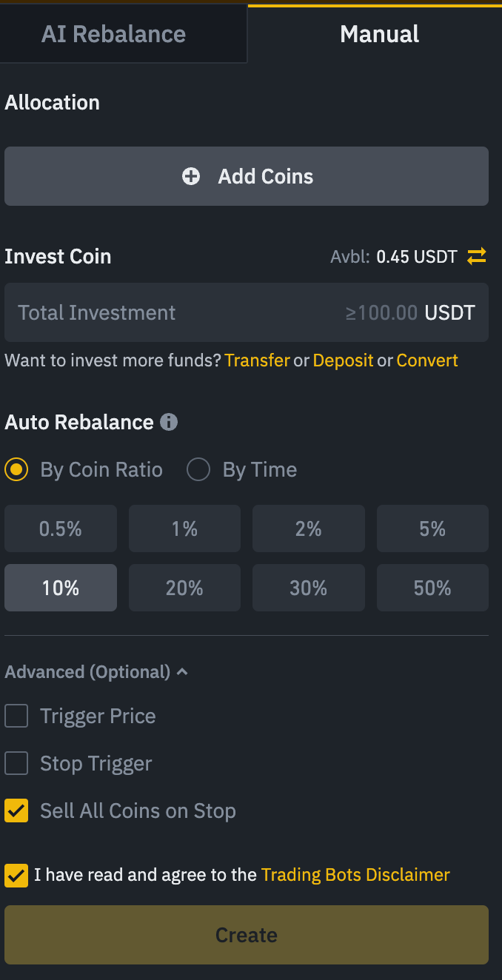Click the Create button

[247, 935]
